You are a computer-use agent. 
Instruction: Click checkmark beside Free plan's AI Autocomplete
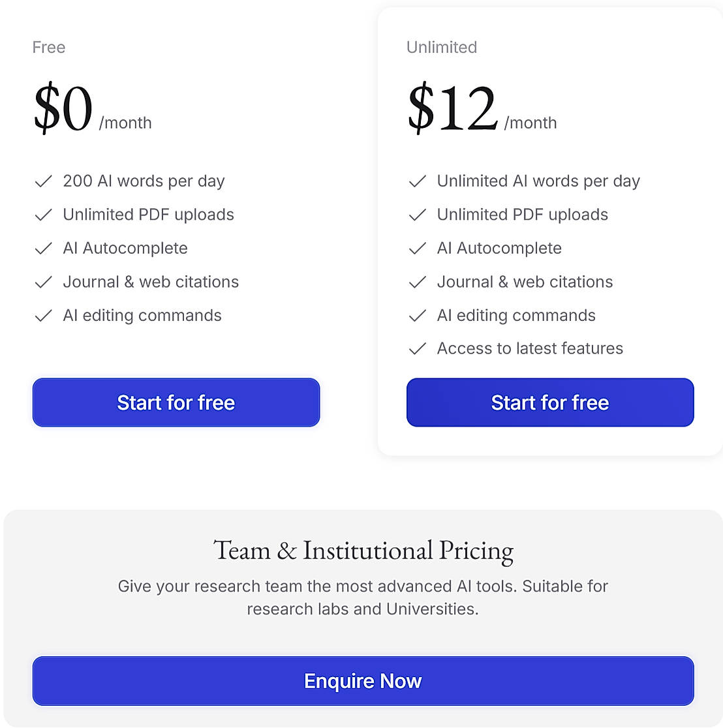43,249
